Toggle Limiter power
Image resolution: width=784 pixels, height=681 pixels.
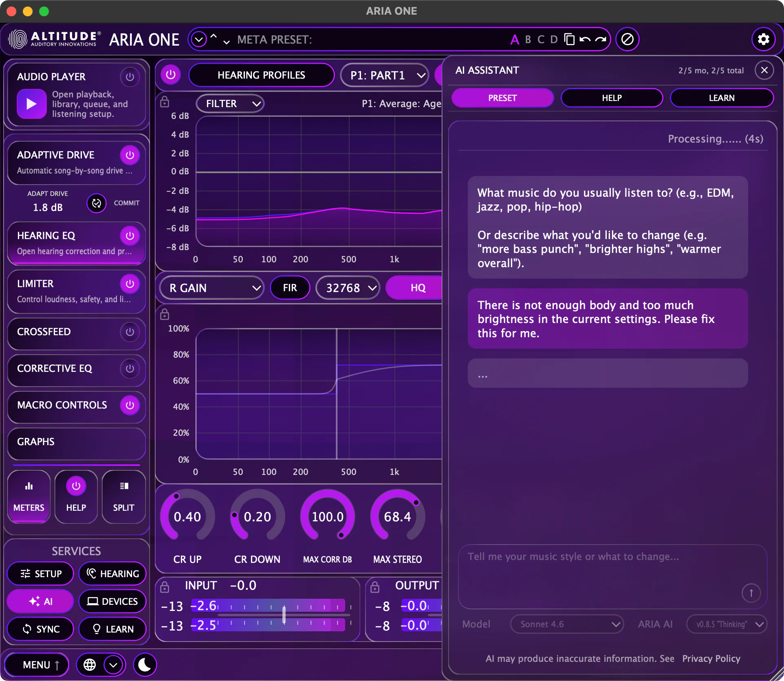(130, 283)
